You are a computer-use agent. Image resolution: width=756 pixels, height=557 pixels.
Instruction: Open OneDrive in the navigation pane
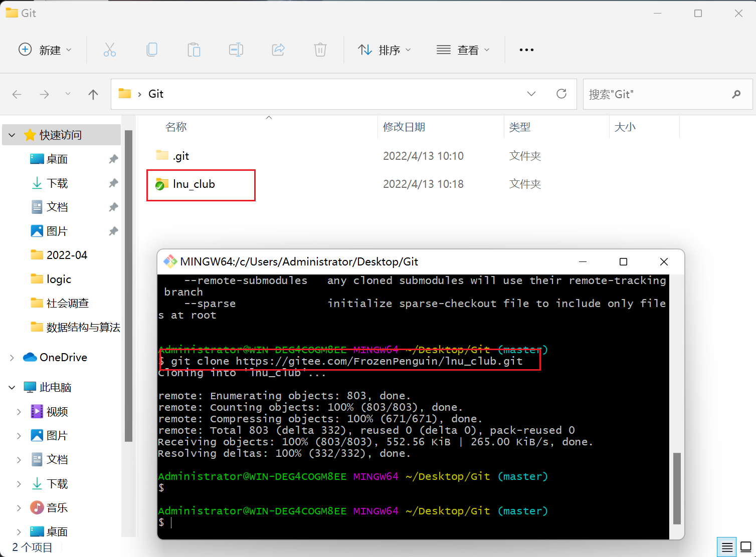coord(55,357)
